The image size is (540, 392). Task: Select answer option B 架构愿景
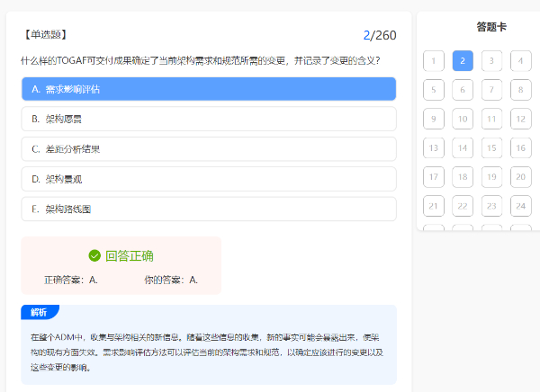coord(209,119)
